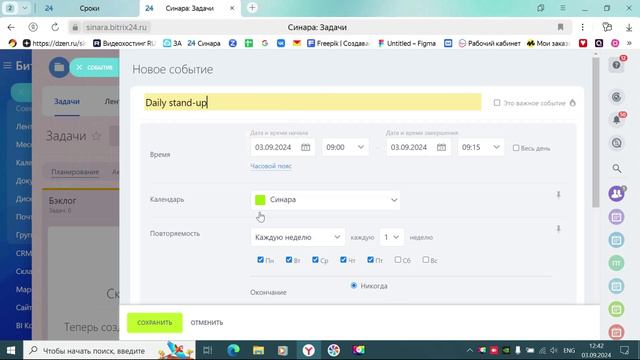Star the Задачи page as favorite
The width and height of the screenshot is (640, 360).
point(96,136)
